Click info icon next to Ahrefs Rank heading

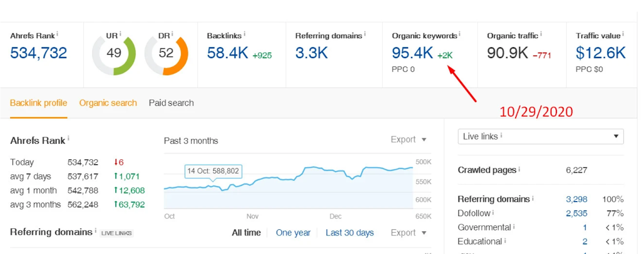(x=57, y=34)
